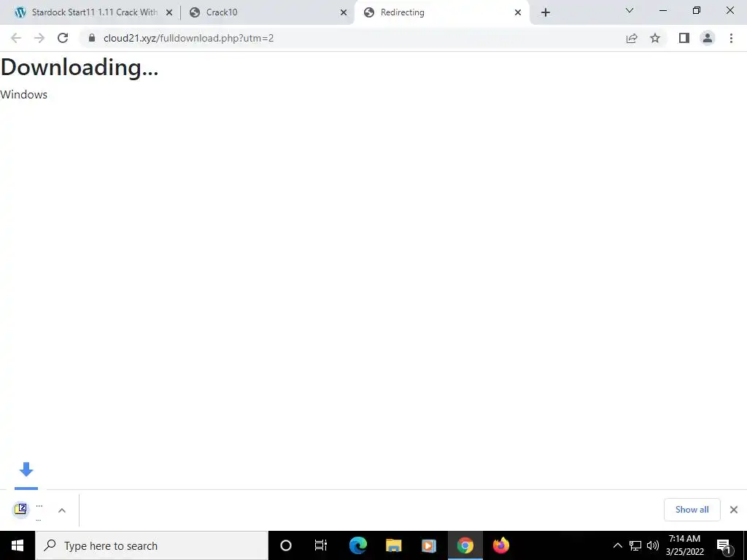Viewport: 747px width, 560px height.
Task: View site info via the lock icon
Action: 92,38
